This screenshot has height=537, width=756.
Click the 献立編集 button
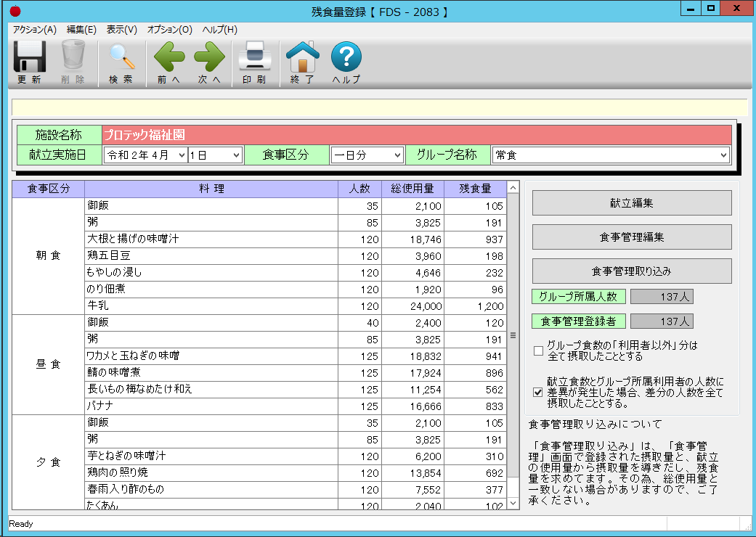(632, 203)
